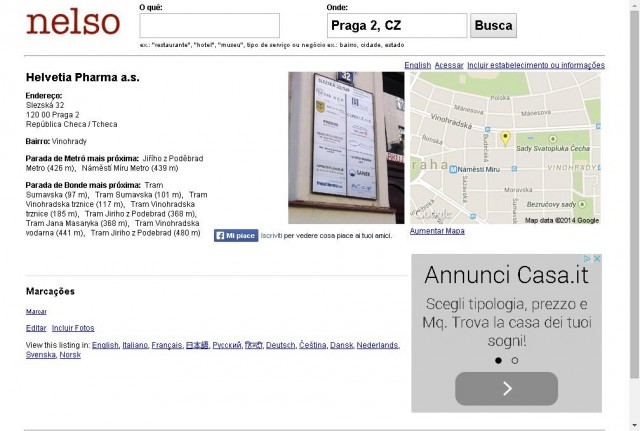Click the Google logo on map
640x431 pixels.
433,215
